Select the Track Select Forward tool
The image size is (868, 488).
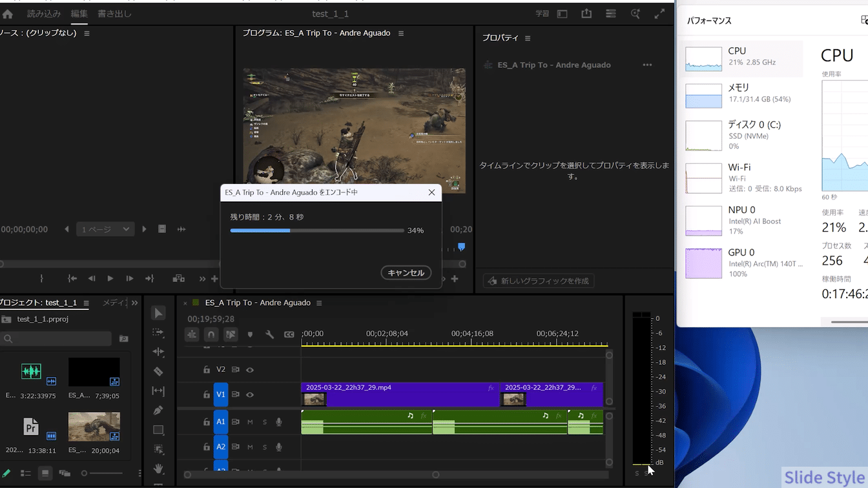tap(158, 332)
